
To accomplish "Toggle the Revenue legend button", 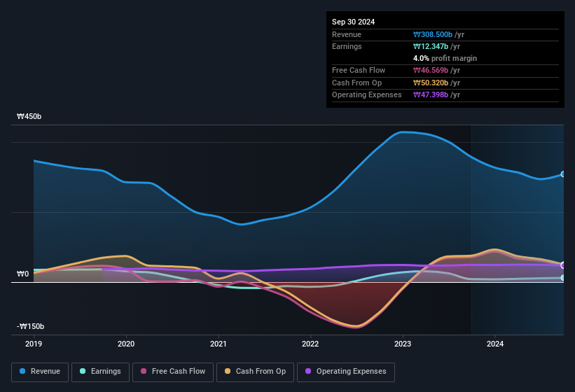I will pos(40,372).
